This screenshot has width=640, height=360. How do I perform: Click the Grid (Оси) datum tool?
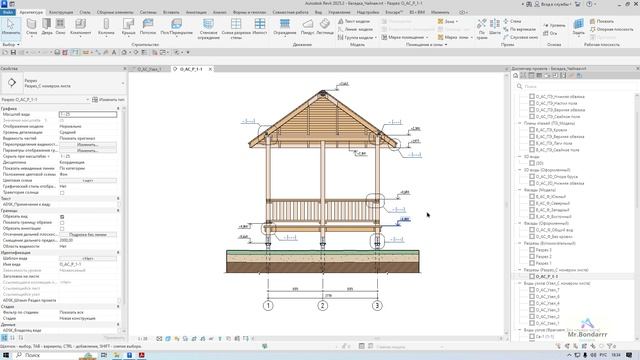(x=550, y=33)
